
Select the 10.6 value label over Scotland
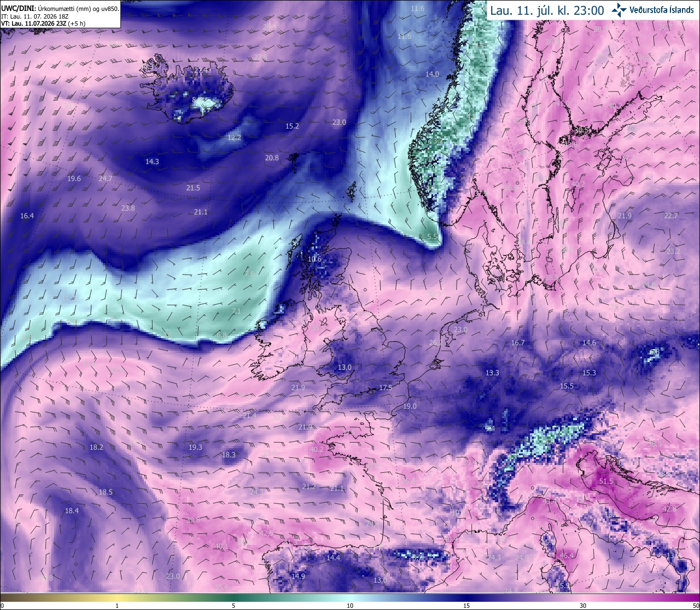(314, 259)
